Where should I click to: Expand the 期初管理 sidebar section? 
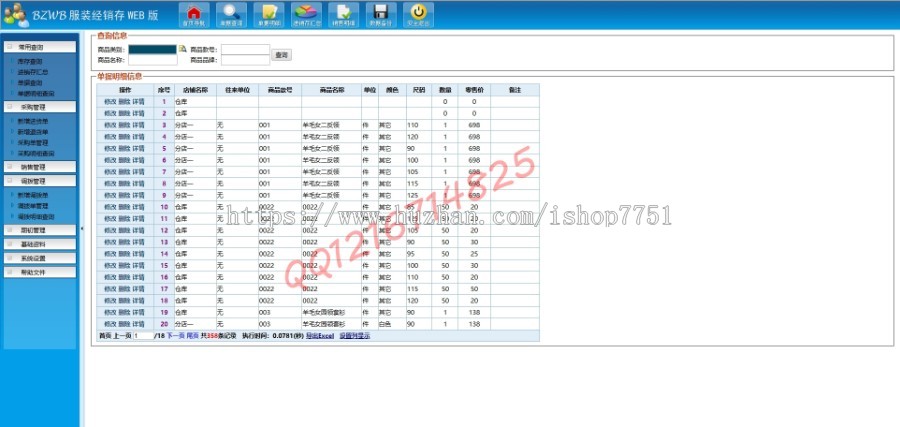pyautogui.click(x=40, y=230)
